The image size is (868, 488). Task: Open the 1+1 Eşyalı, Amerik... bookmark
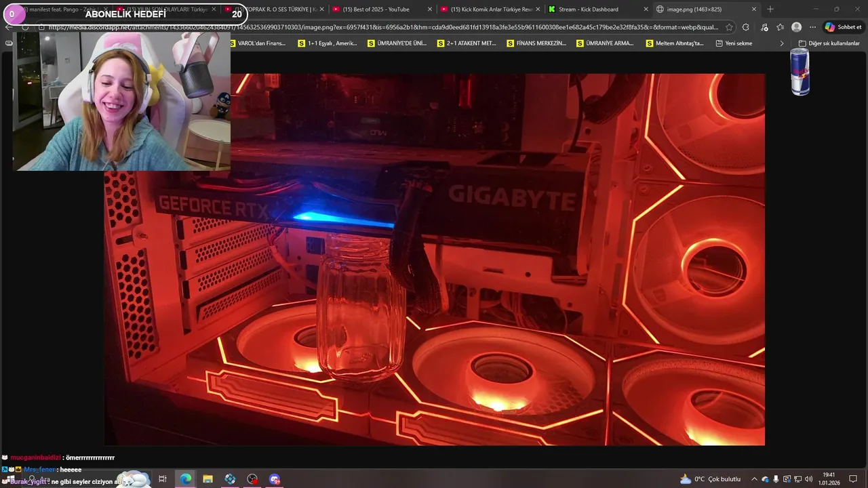coord(328,43)
